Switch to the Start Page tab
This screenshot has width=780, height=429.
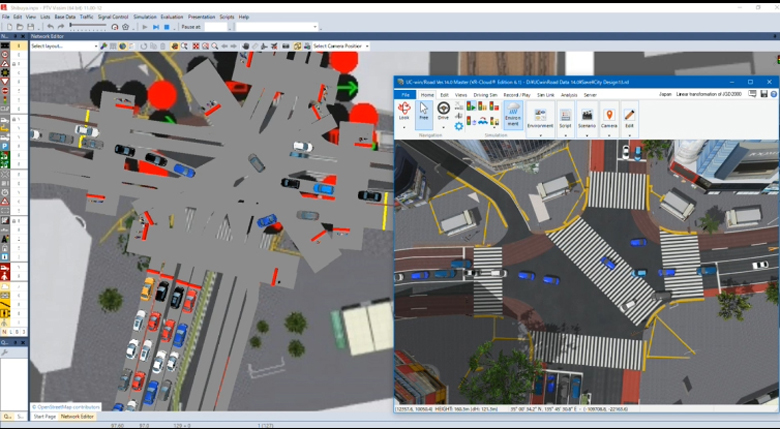pos(45,417)
